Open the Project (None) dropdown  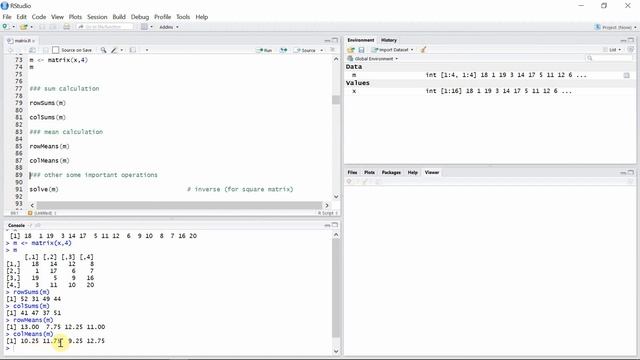coord(616,27)
